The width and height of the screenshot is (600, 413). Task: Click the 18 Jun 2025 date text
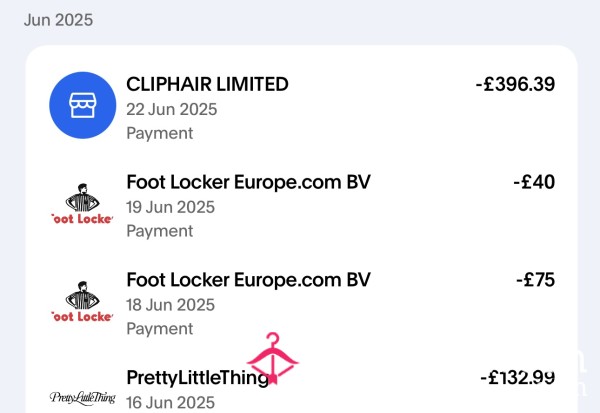pos(170,305)
